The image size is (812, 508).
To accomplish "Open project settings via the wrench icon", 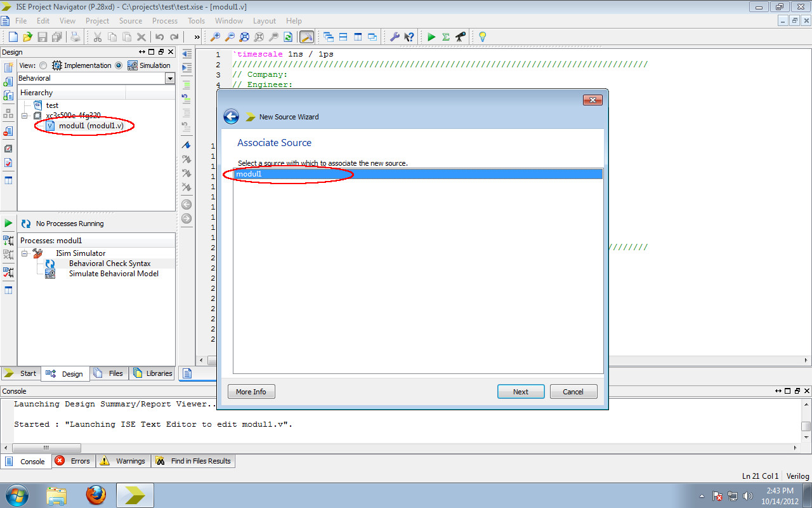I will click(x=396, y=36).
